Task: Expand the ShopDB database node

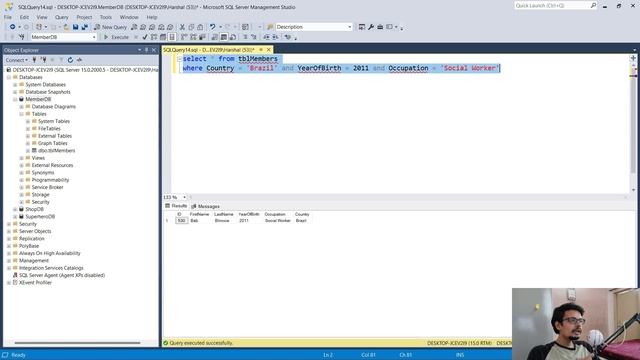Action: [x=15, y=209]
